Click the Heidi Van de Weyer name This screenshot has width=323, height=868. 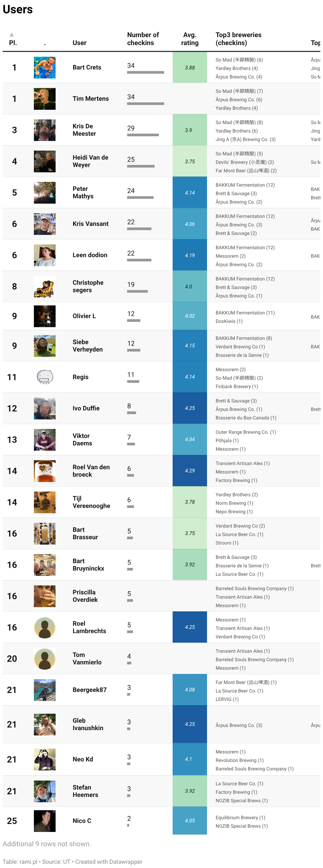tap(91, 161)
